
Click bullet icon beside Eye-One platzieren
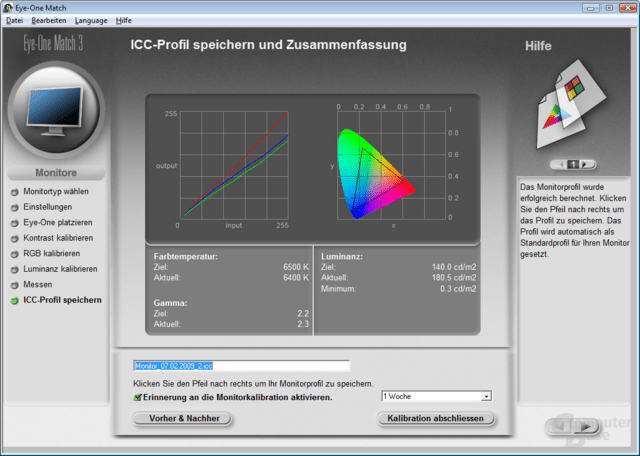pos(15,223)
